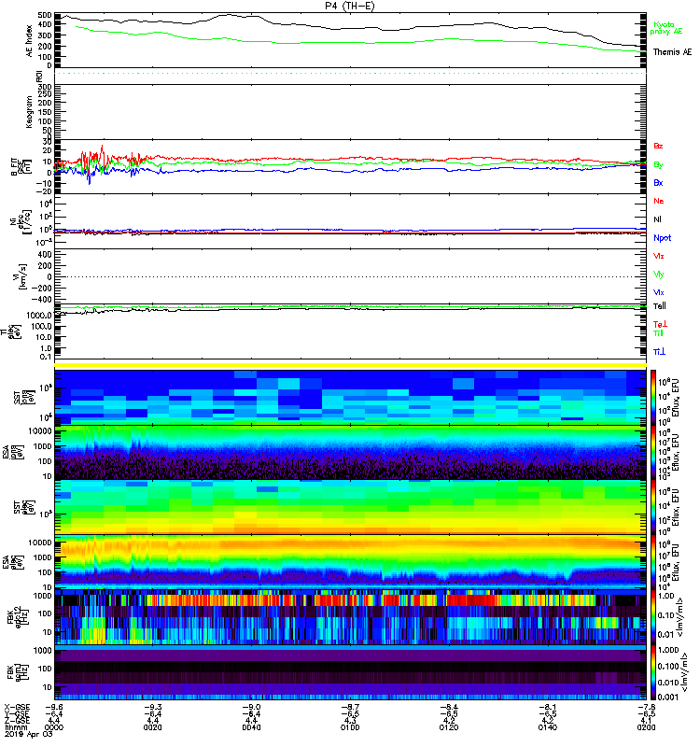Screen dimensions: 700x747
Task: Select the red 'Te⊥' temperature legend label
Action: [x=660, y=324]
